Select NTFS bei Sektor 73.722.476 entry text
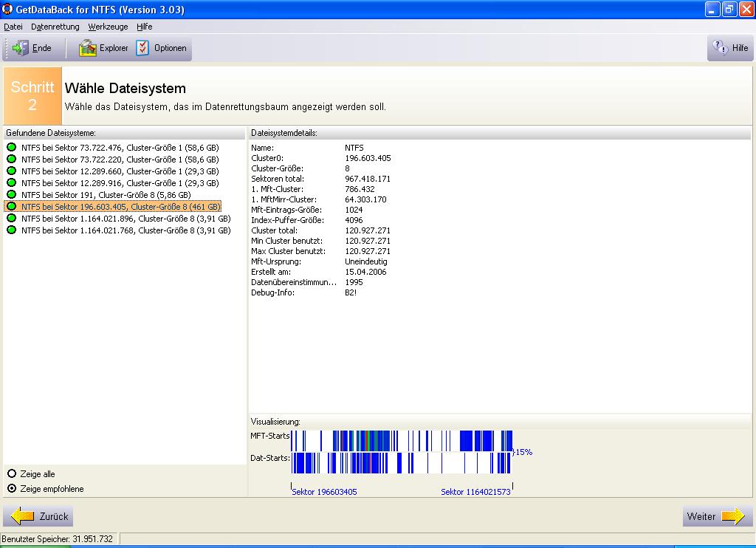This screenshot has height=548, width=756. click(120, 148)
